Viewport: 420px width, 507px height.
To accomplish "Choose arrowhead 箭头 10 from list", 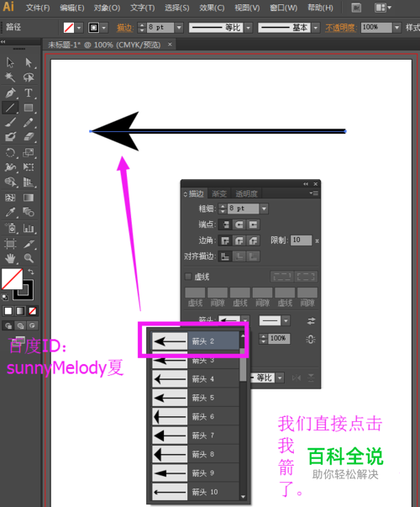I will (196, 492).
